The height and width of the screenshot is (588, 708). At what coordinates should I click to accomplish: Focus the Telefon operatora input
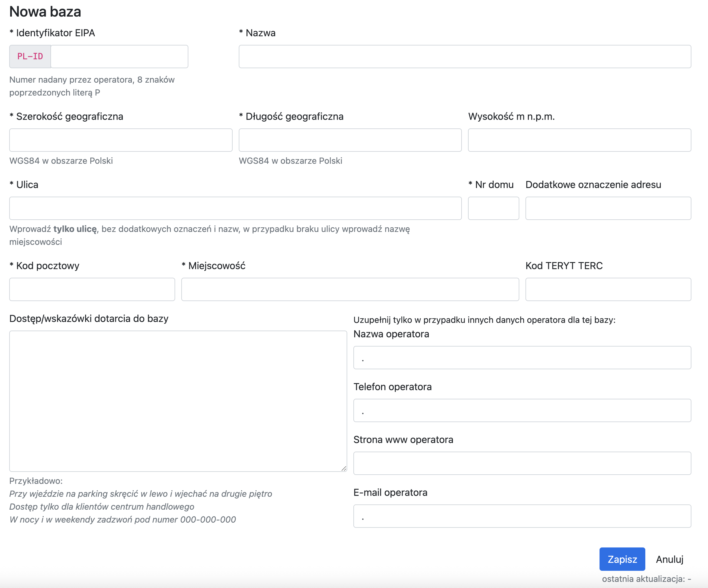coord(522,410)
